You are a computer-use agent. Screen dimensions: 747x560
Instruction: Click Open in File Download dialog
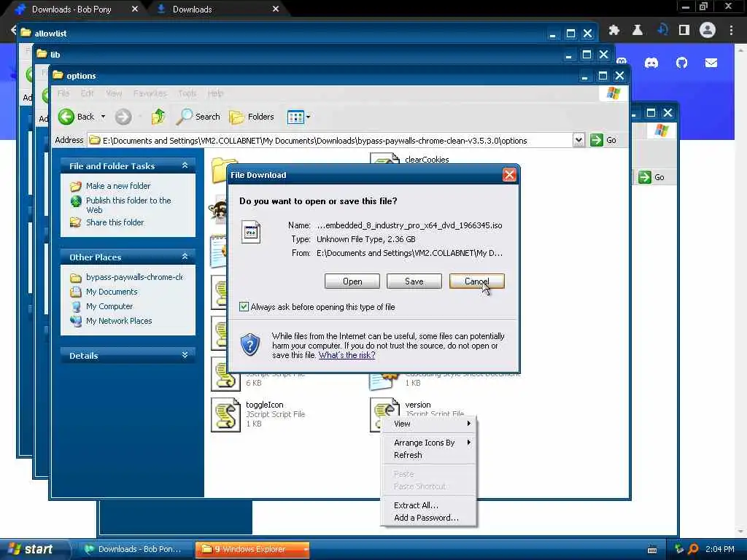click(352, 281)
